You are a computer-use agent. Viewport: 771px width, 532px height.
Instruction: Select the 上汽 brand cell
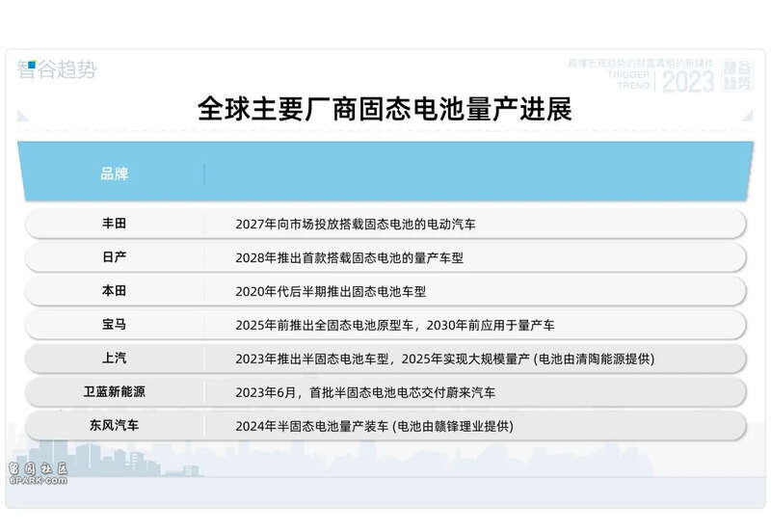(114, 358)
